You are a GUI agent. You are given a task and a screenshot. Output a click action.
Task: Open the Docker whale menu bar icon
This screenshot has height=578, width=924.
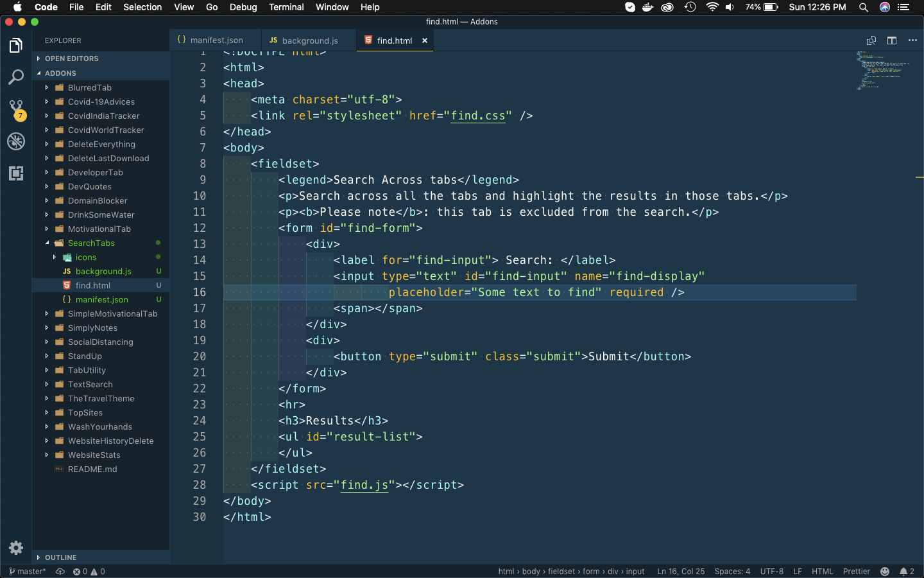tap(647, 7)
